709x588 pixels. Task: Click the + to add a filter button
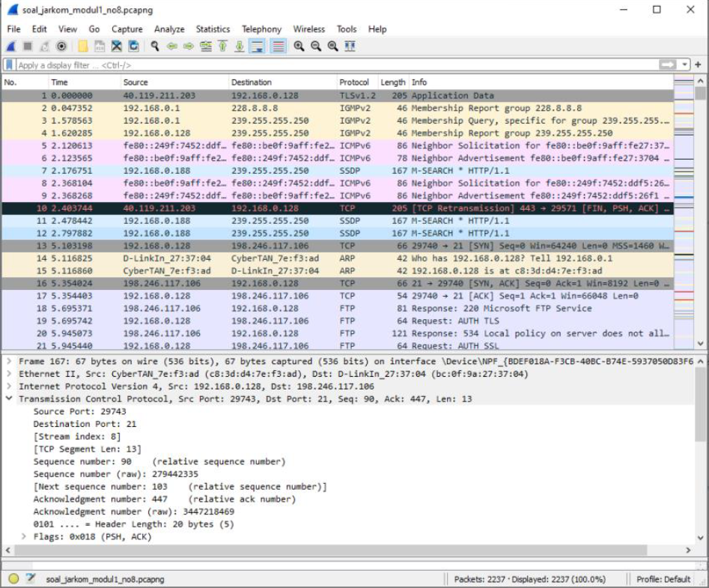(698, 64)
